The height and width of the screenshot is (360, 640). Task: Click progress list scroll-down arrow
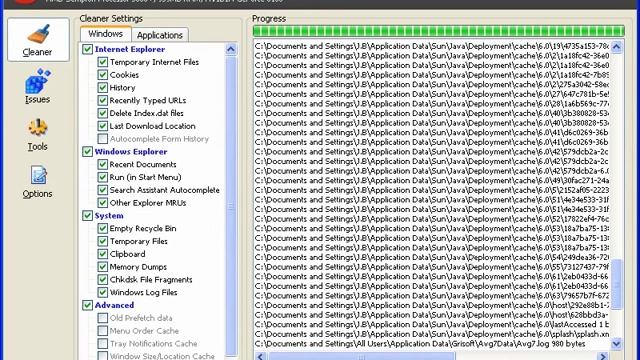[616, 344]
